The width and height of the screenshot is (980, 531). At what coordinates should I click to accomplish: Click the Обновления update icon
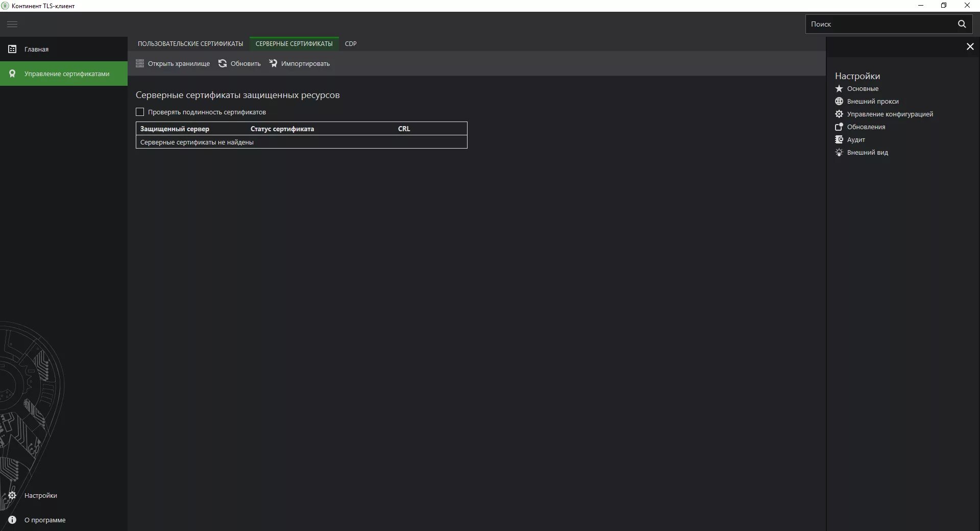click(x=839, y=127)
